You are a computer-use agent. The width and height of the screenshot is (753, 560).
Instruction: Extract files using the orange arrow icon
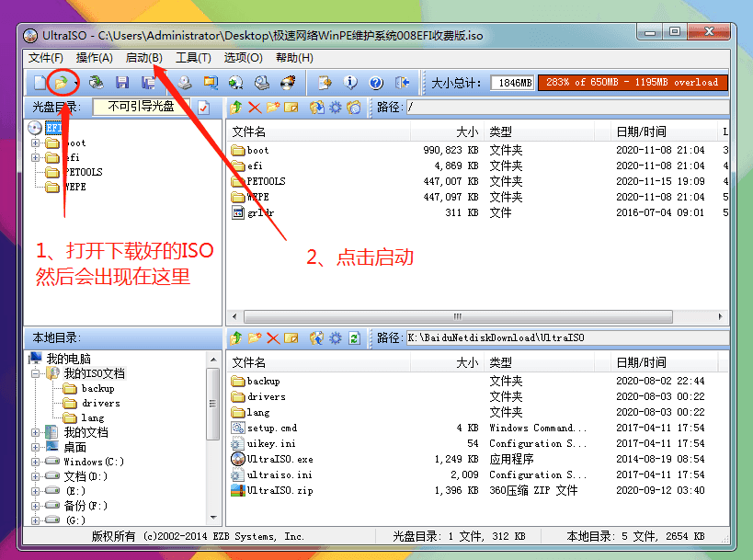235,109
